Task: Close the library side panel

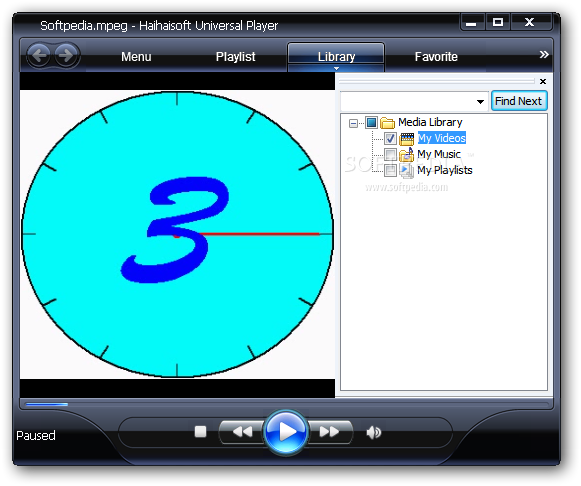Action: pyautogui.click(x=543, y=81)
